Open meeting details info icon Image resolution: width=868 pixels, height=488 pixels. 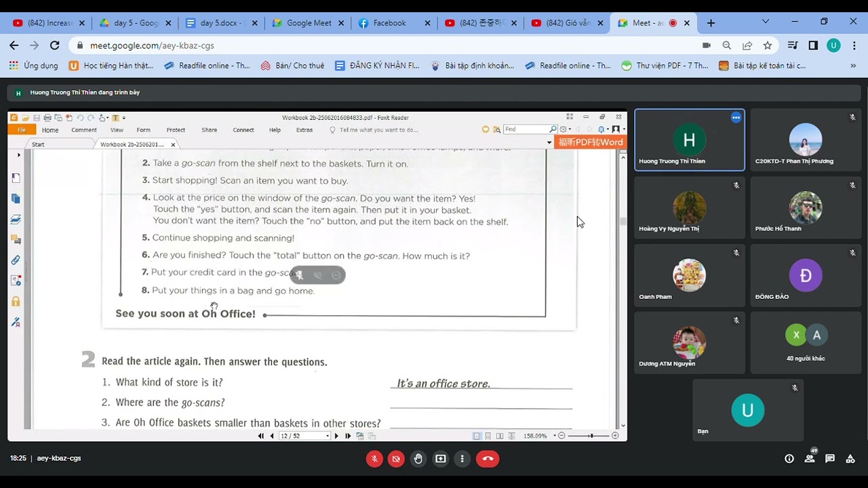(x=789, y=459)
